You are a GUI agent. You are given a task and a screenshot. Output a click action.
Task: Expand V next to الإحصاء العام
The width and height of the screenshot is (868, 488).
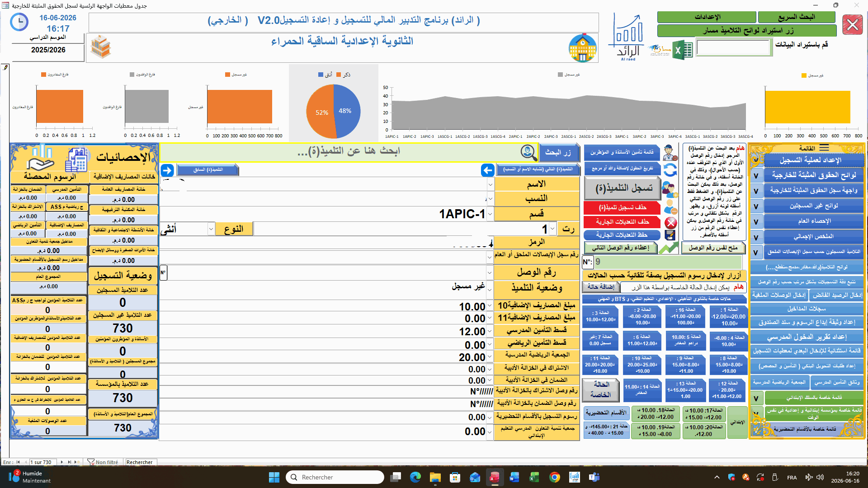pyautogui.click(x=756, y=222)
